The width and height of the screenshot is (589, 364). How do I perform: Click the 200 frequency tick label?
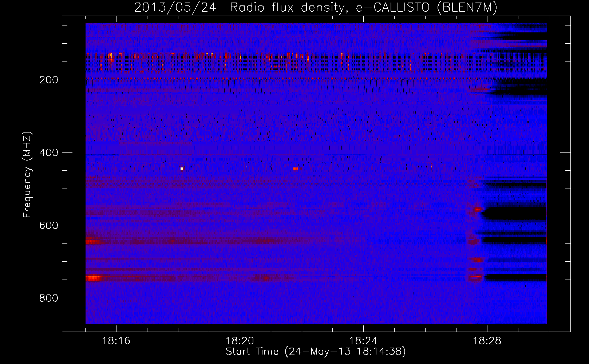click(x=49, y=80)
